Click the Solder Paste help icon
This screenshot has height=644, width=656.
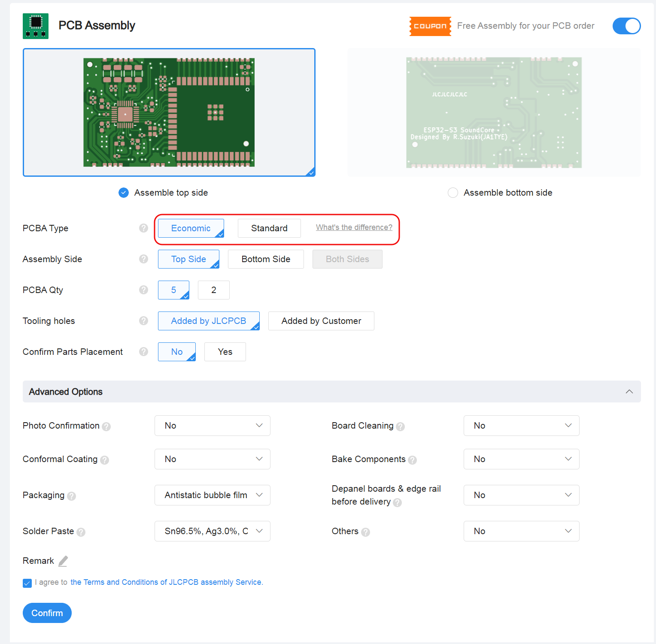[81, 532]
